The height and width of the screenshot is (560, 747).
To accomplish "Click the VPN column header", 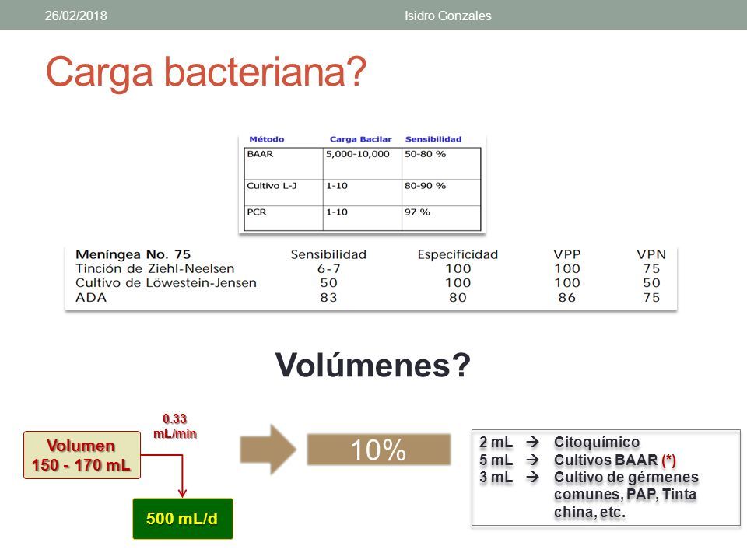I will (x=651, y=254).
